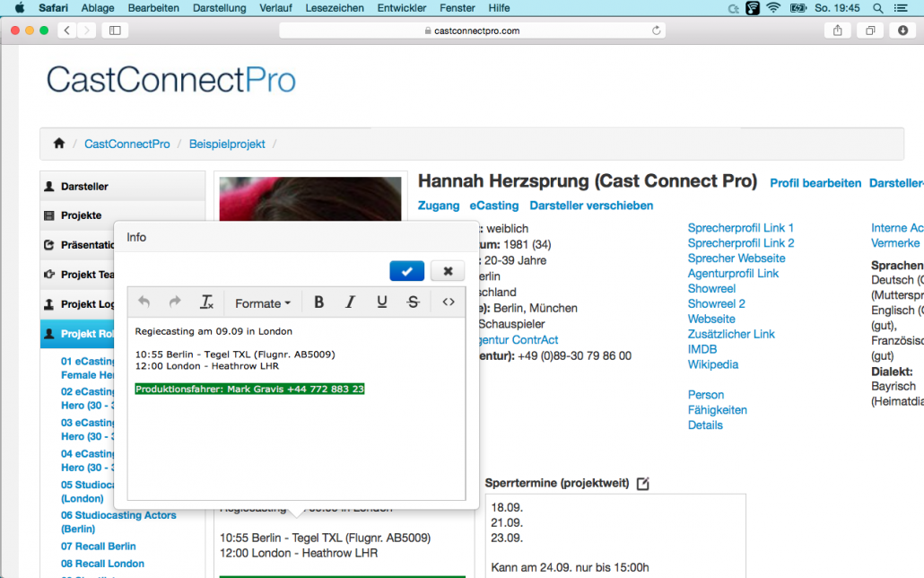
Task: Edit Sperrtermine with the pencil icon
Action: (x=643, y=484)
